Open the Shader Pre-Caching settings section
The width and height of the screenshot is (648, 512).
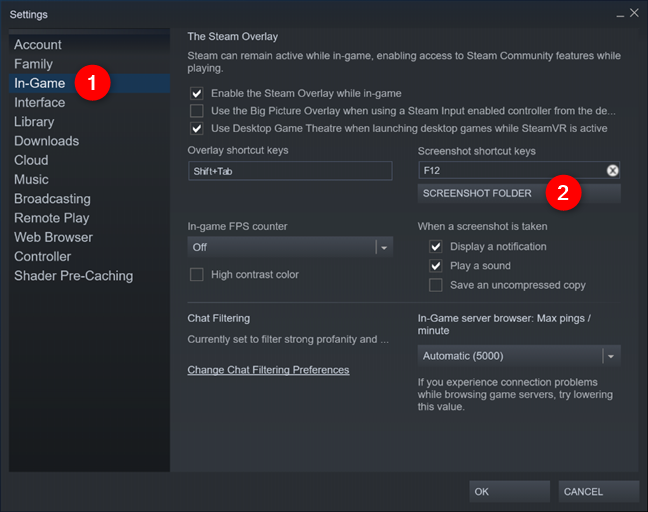click(89, 276)
